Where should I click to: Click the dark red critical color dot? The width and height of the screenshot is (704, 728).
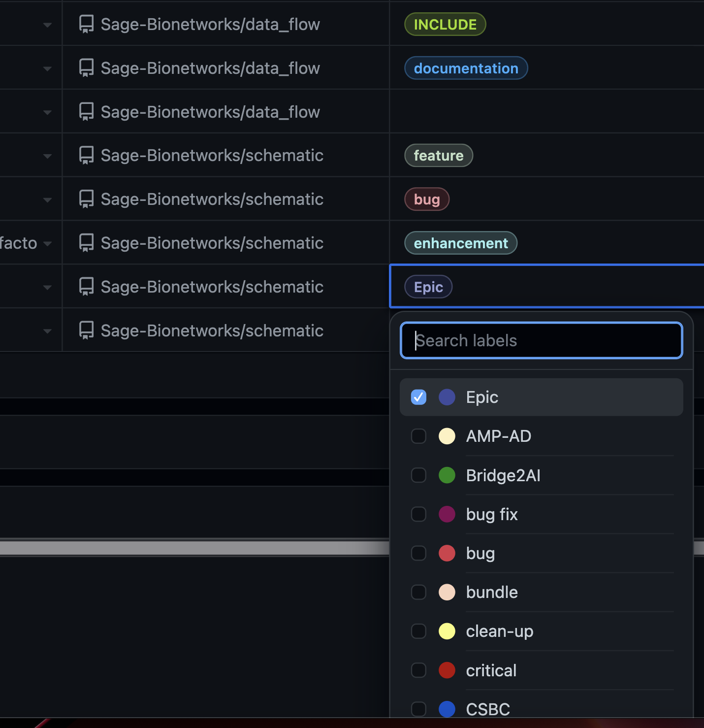pyautogui.click(x=447, y=670)
